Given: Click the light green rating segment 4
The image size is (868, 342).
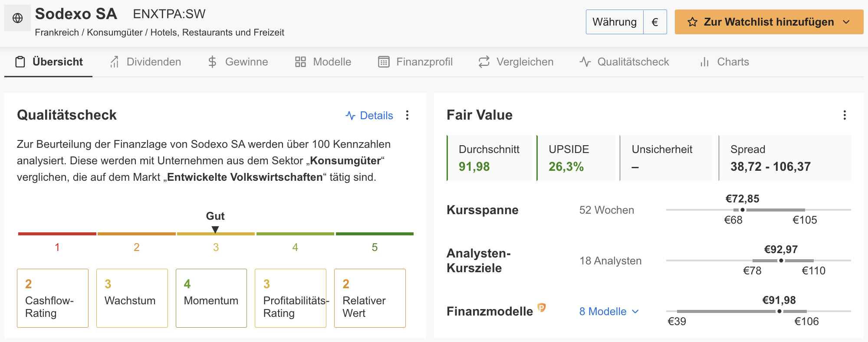Looking at the screenshot, I should click(295, 234).
